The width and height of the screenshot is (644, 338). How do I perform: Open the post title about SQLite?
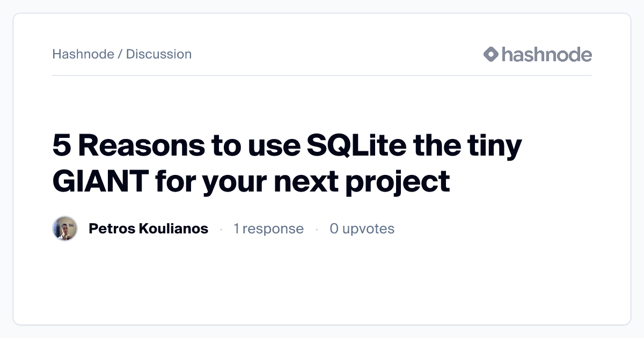[287, 164]
